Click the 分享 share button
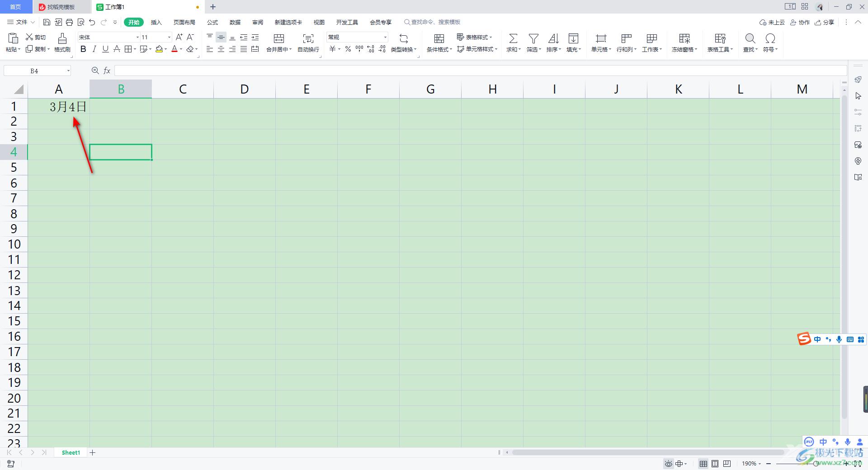This screenshot has width=868, height=470. 825,22
